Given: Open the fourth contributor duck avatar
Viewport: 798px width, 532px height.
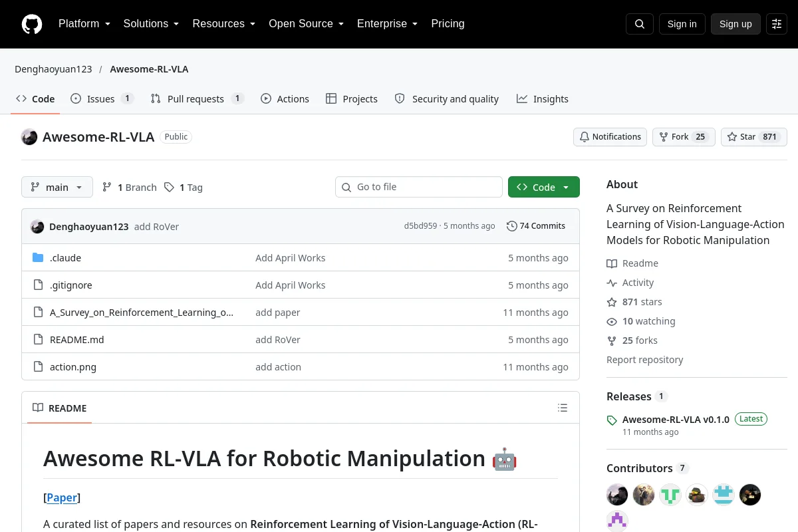Looking at the screenshot, I should (x=697, y=495).
